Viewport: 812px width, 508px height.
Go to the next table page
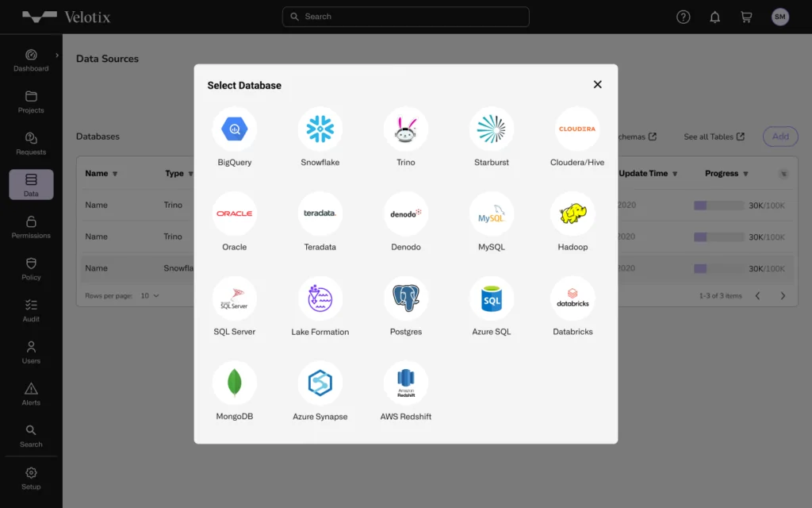[x=783, y=296]
